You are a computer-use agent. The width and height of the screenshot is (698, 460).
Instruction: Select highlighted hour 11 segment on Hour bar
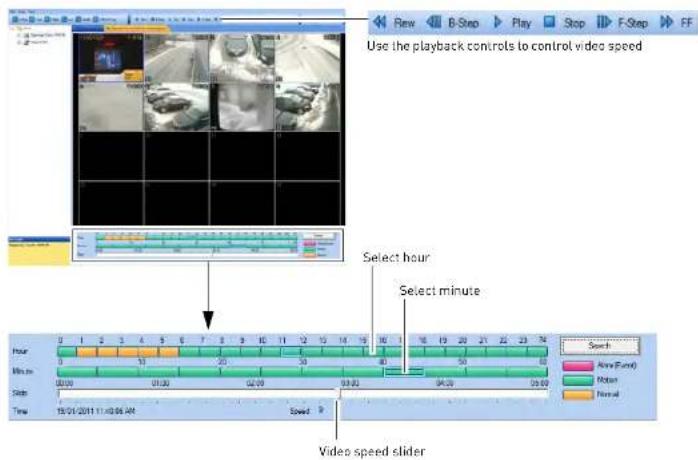point(291,352)
